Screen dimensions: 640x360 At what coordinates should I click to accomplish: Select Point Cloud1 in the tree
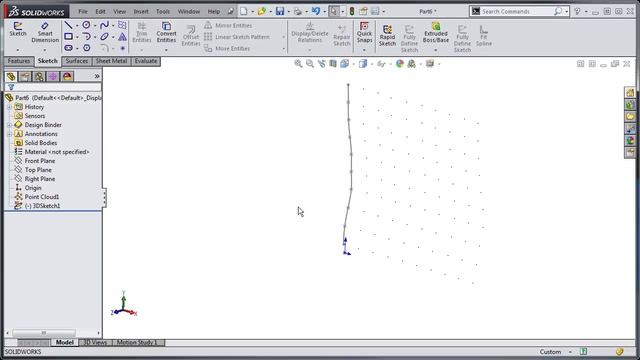click(x=42, y=197)
